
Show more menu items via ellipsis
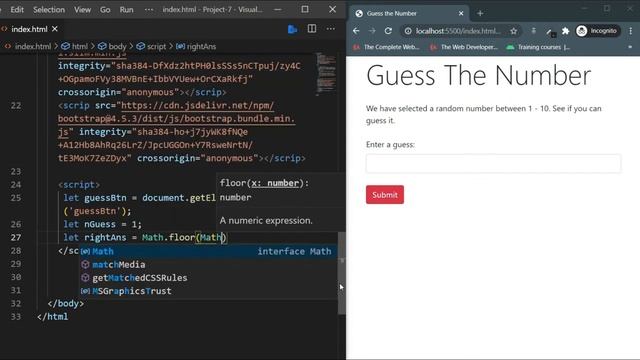coord(149,9)
